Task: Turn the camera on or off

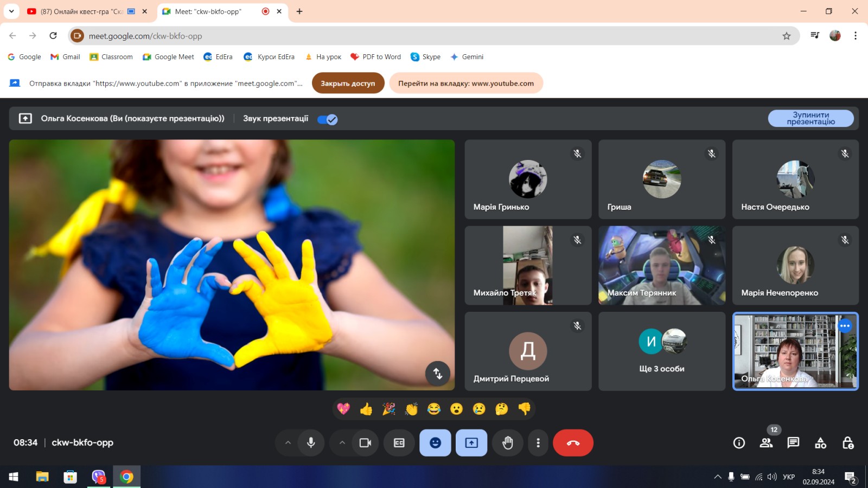Action: (365, 443)
